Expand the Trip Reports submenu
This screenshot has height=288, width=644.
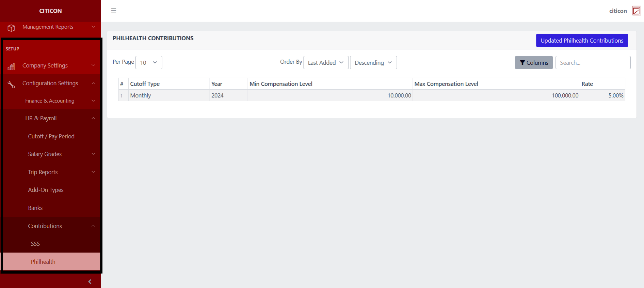pyautogui.click(x=51, y=172)
